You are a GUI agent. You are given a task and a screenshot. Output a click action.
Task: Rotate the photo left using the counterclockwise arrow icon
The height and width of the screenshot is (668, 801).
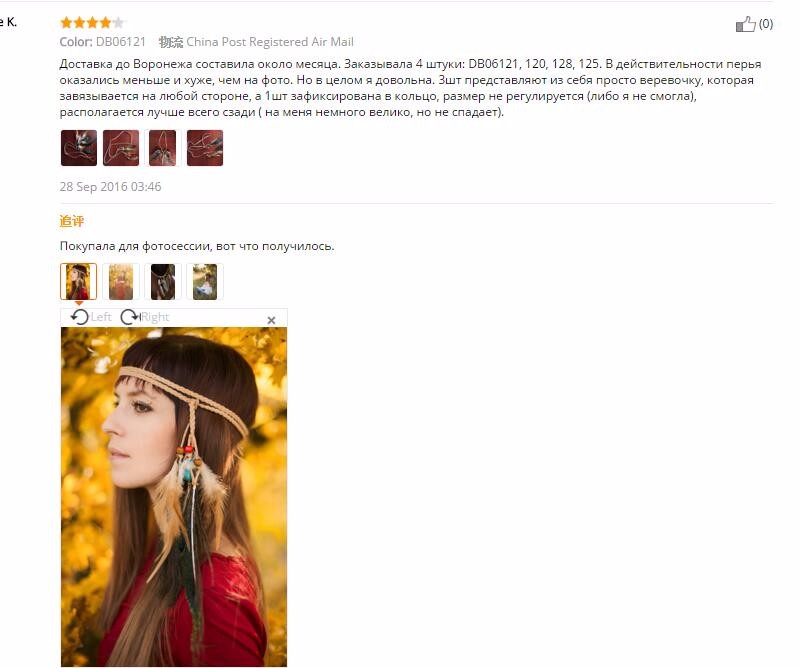[x=80, y=317]
